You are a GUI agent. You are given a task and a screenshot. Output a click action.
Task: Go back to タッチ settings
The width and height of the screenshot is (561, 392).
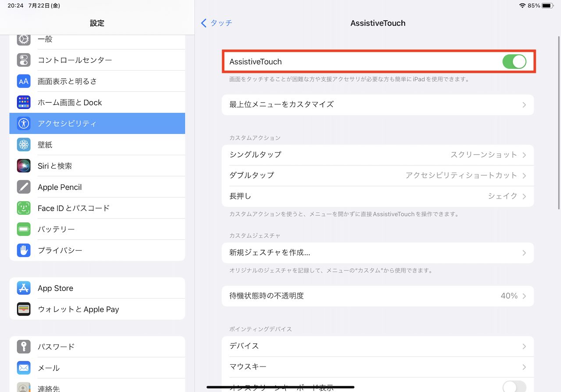[217, 23]
